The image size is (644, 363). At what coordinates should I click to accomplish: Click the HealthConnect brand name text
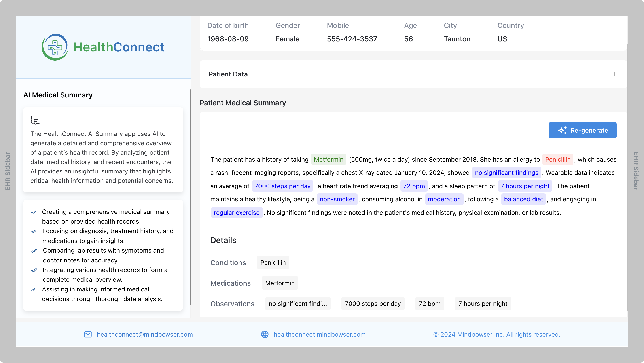pos(119,47)
